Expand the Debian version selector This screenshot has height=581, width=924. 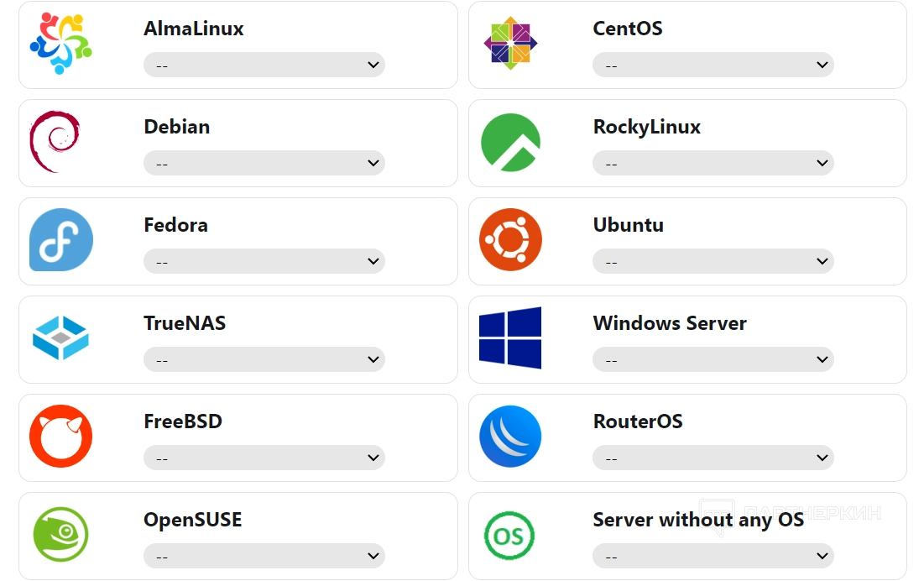tap(264, 163)
